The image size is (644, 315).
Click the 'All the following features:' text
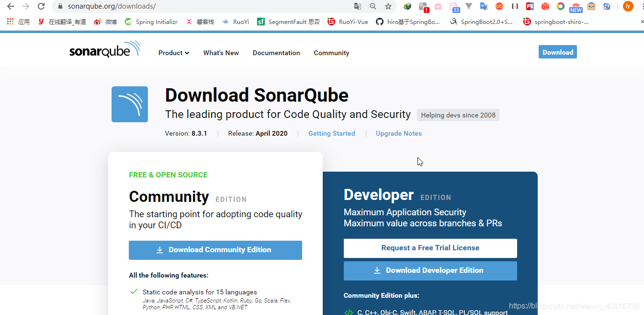169,275
